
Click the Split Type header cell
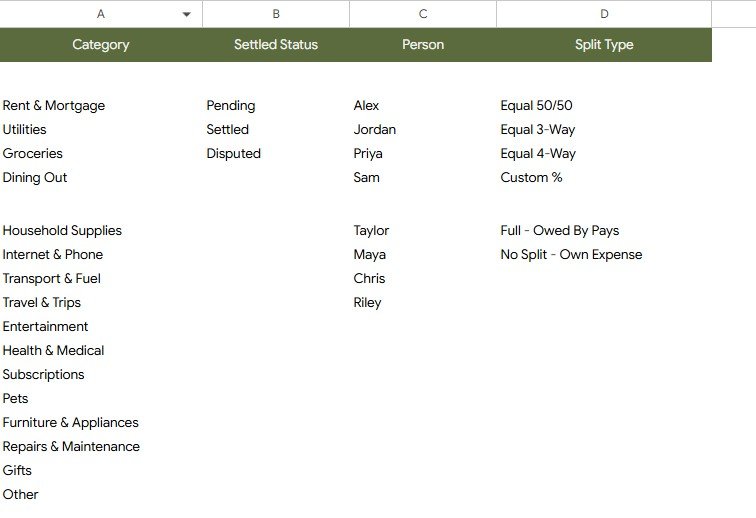click(x=604, y=45)
